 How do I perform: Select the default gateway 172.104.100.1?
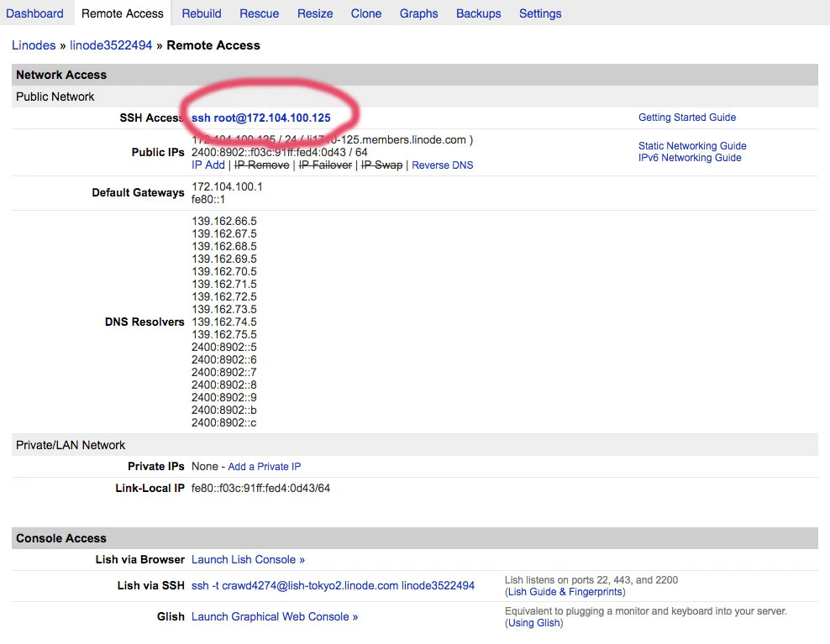pos(227,186)
